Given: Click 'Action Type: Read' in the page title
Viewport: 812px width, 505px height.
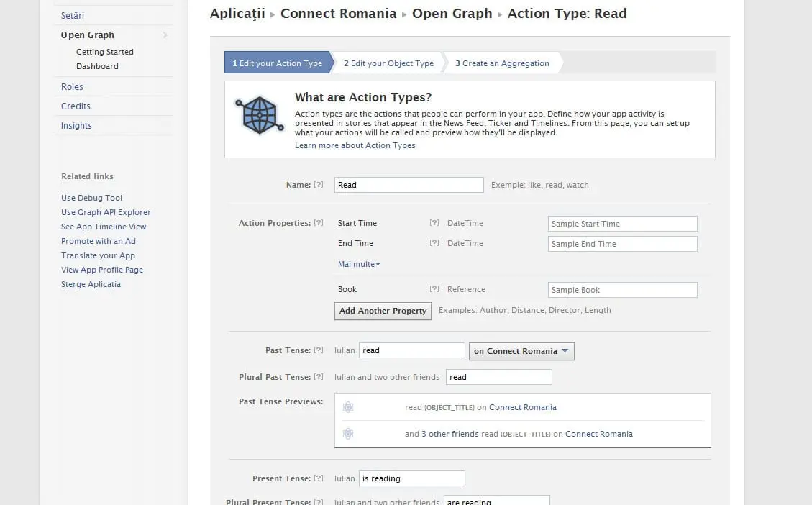Looking at the screenshot, I should (567, 14).
